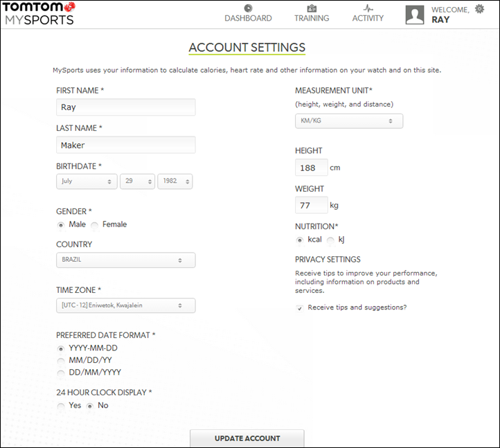Select kJ nutrition unit
This screenshot has height=448, width=500.
pos(330,240)
